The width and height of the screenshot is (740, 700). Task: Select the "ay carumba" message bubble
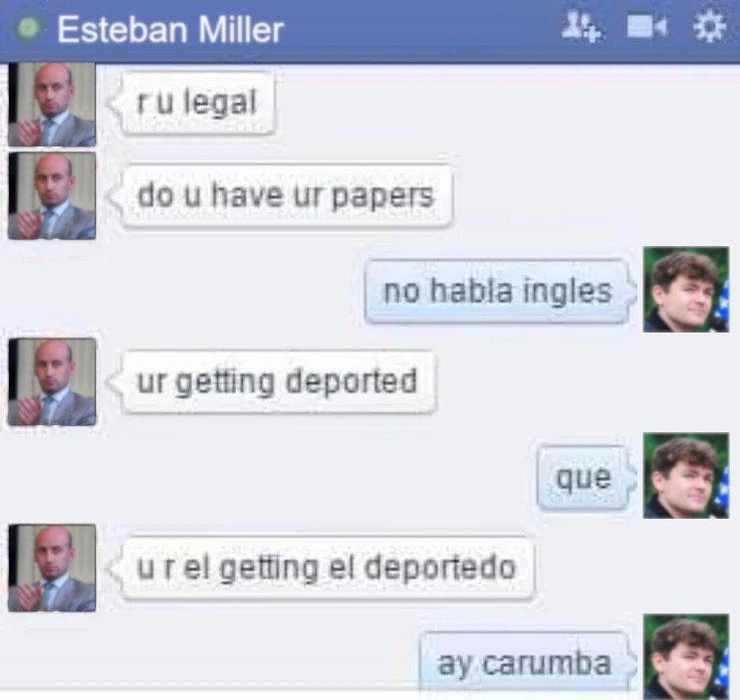pos(524,664)
